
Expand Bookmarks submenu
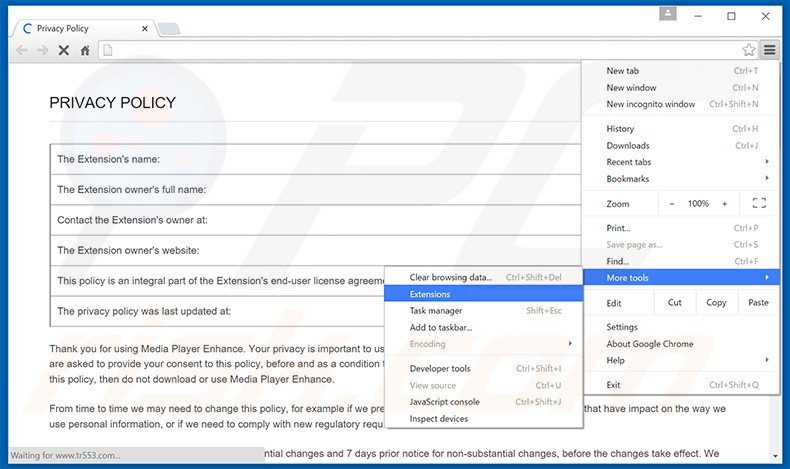tap(681, 179)
